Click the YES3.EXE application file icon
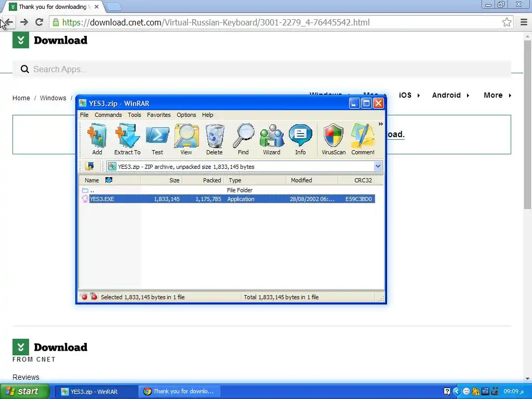 [85, 199]
